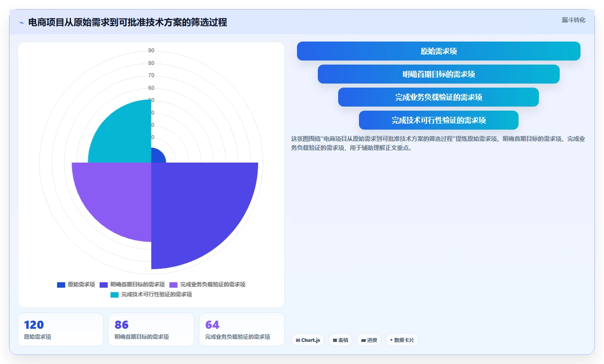Select the 原始需求项 funnel bar
Viewport: 604px width, 364px height.
(439, 51)
